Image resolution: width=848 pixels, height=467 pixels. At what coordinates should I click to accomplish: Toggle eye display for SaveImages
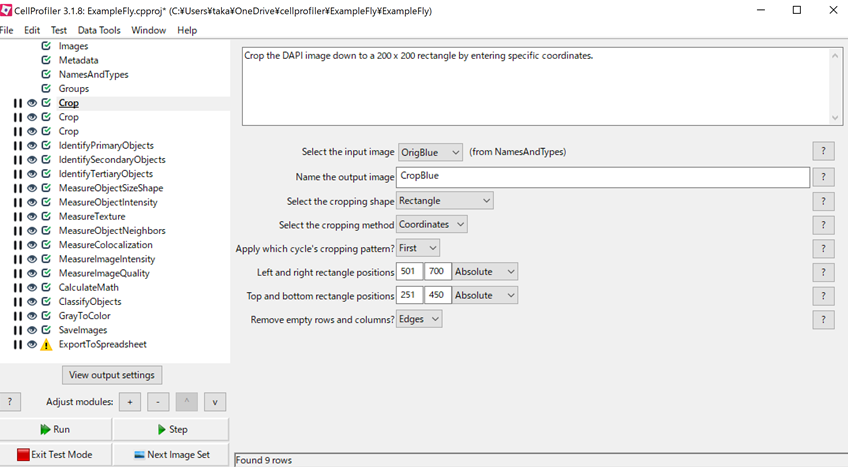point(32,330)
